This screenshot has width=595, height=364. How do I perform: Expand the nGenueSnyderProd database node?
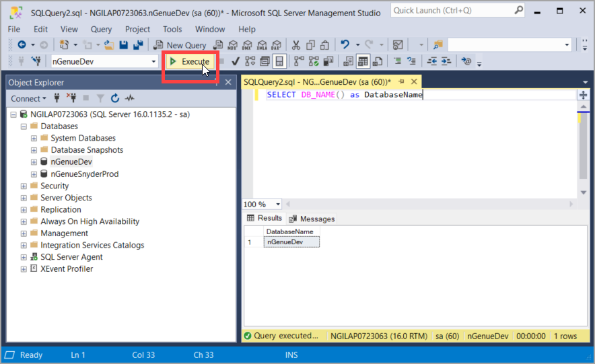[x=34, y=174]
